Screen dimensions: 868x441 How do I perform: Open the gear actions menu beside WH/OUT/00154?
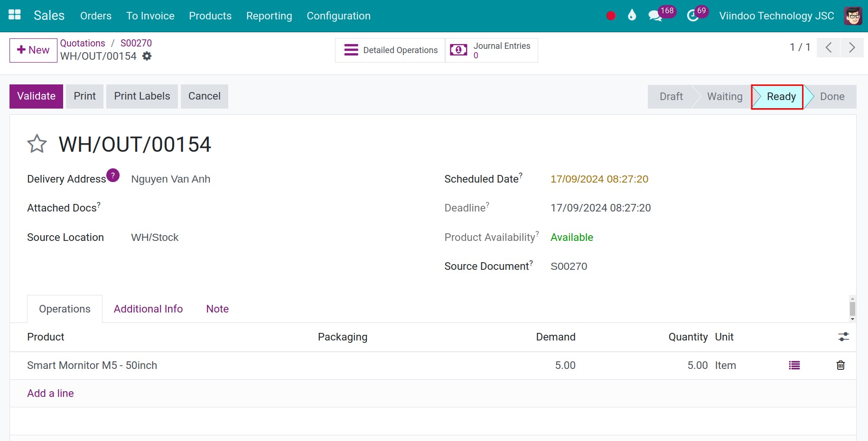tap(147, 56)
